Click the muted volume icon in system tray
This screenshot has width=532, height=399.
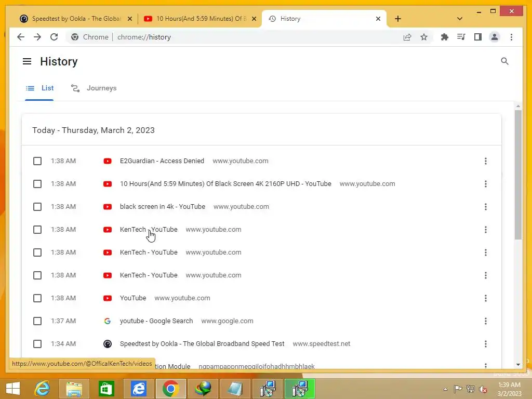[483, 389]
